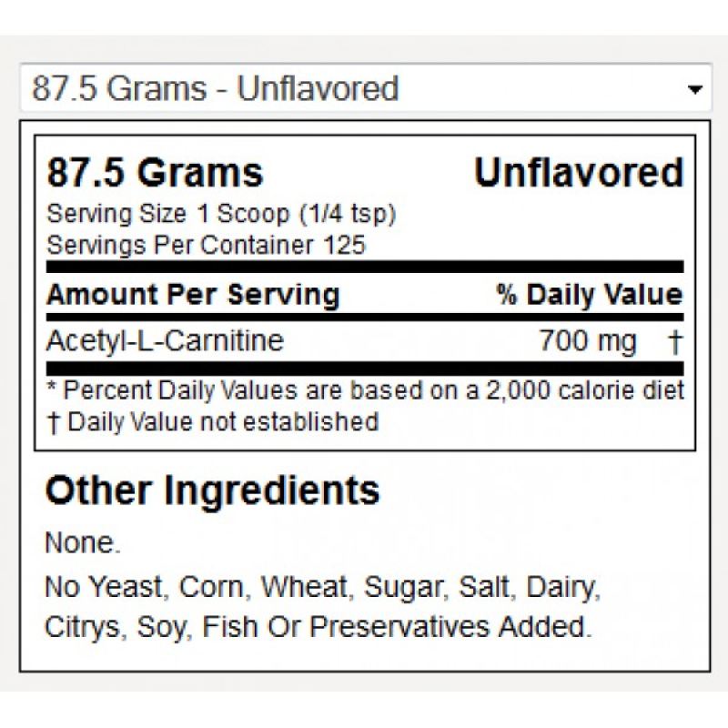728x728 pixels.
Task: Open the 87.5 Grams - Unflavored dropdown
Action: click(366, 87)
